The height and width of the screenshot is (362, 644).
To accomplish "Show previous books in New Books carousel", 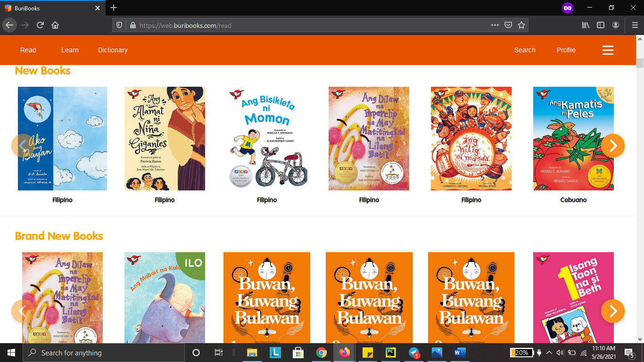I will click(23, 146).
